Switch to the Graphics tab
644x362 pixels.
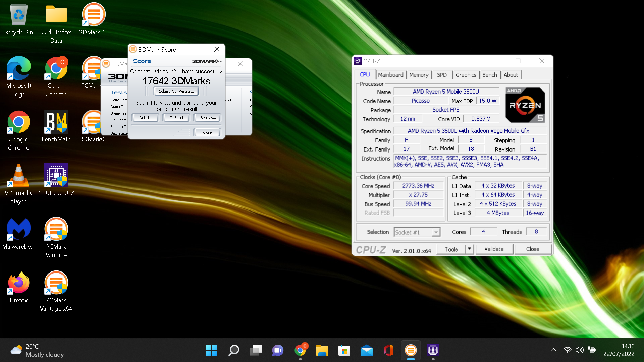[x=466, y=75]
